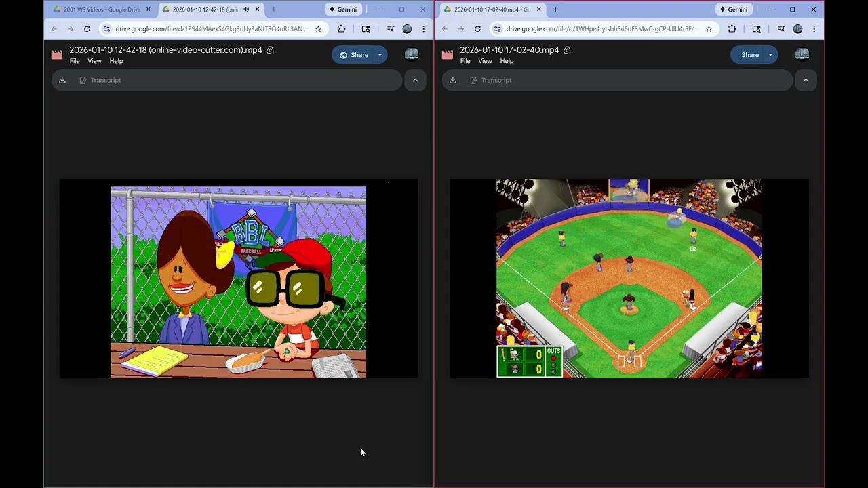868x488 pixels.
Task: Click video file icon left of 17-02-40 title
Action: tap(448, 55)
